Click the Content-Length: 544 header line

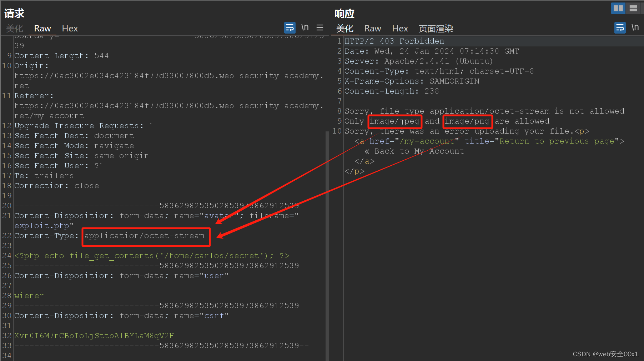click(61, 56)
